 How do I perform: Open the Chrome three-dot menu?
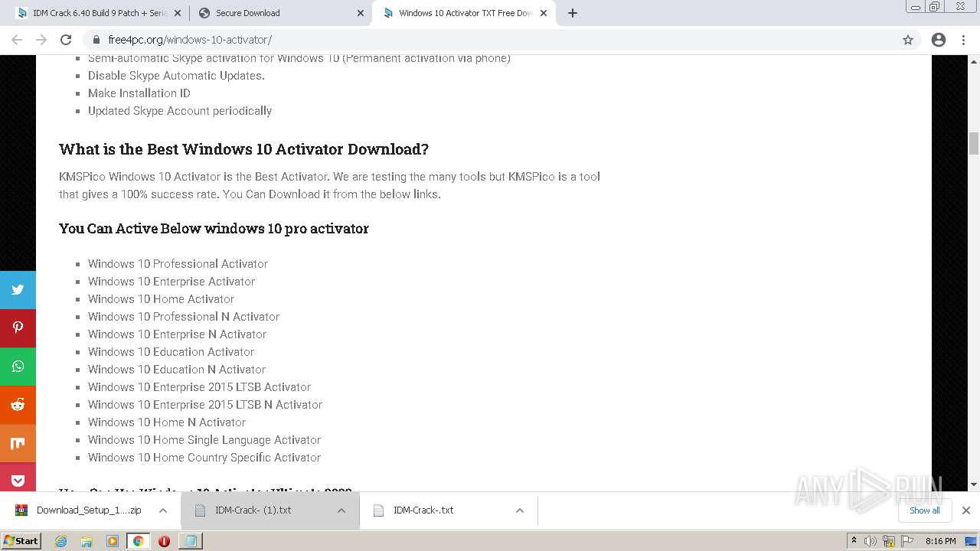(x=964, y=40)
